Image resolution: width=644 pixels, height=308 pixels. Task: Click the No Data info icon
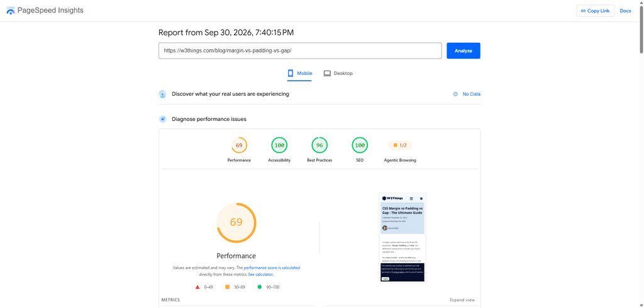tap(455, 94)
